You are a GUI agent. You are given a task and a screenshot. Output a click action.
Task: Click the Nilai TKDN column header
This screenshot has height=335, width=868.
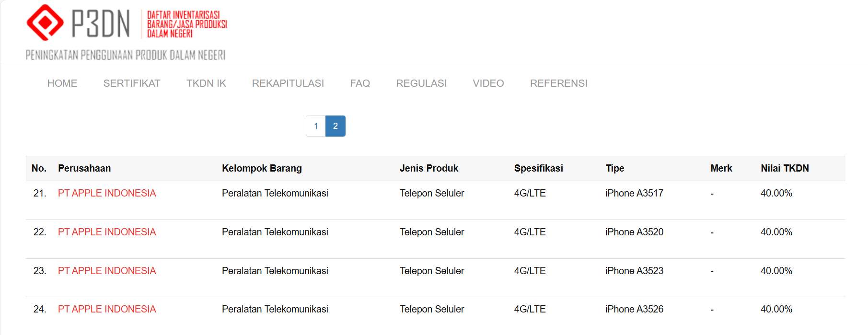[x=785, y=168]
